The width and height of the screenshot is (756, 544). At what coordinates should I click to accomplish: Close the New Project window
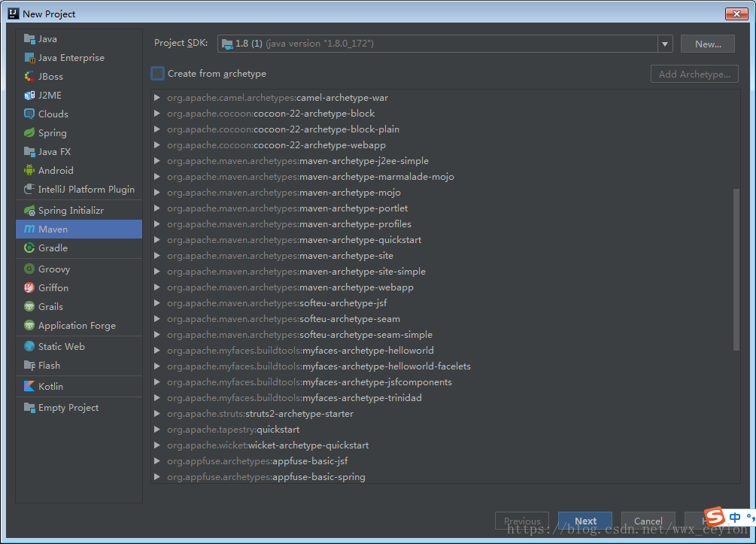736,14
